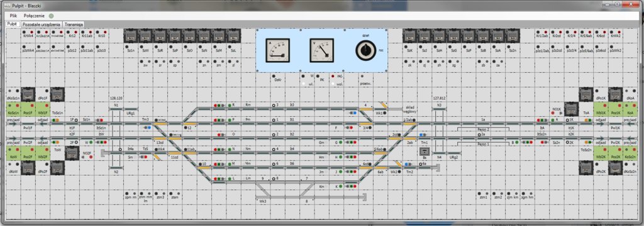The image size is (644, 226).
Task: Click the counter above the SzM button
Action: coord(219,36)
